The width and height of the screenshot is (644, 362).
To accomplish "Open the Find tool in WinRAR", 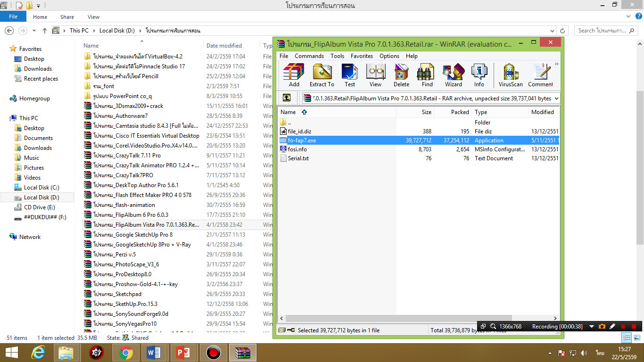I will pyautogui.click(x=427, y=75).
